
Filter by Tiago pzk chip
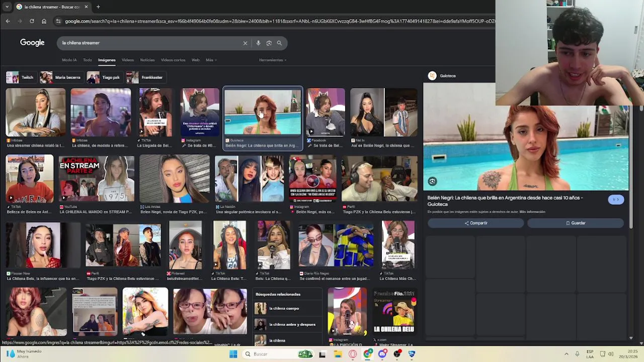tap(104, 77)
